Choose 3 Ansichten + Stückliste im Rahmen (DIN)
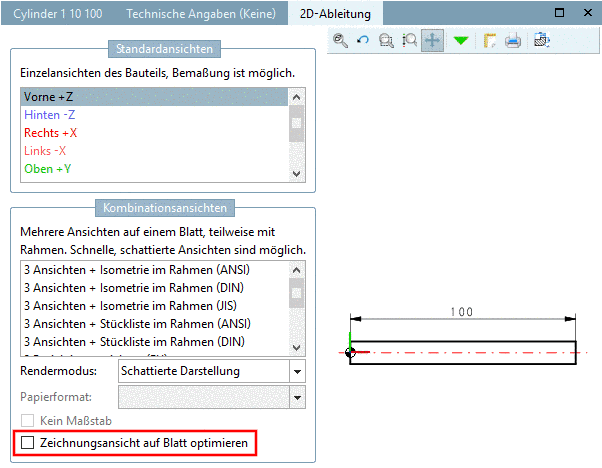 (x=154, y=342)
